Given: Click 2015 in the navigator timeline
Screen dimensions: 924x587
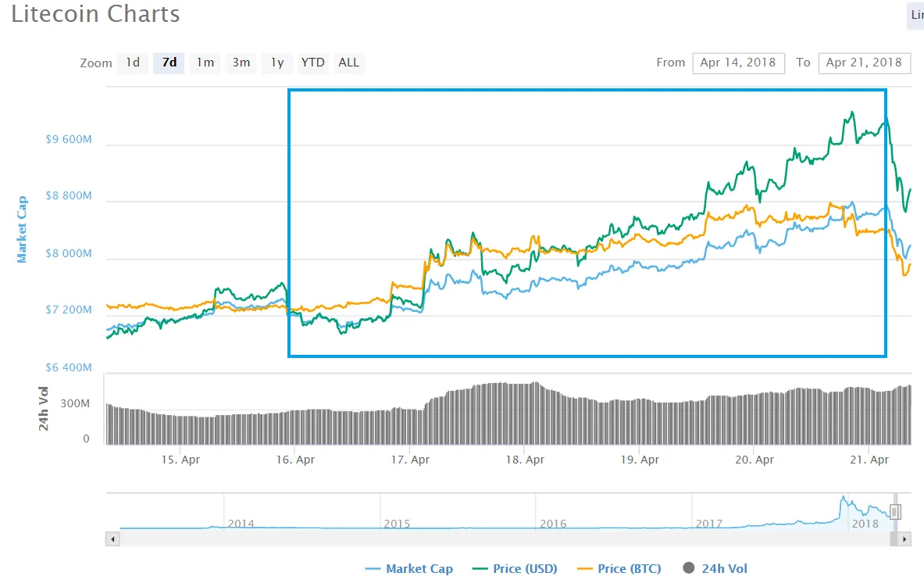Looking at the screenshot, I should 398,524.
